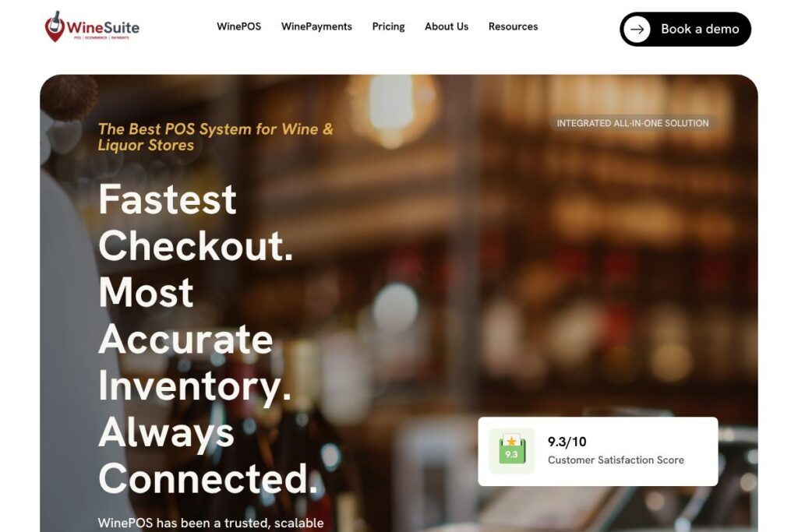Click the Most Accurate Inventory headline text
The width and height of the screenshot is (798, 532).
click(x=195, y=339)
